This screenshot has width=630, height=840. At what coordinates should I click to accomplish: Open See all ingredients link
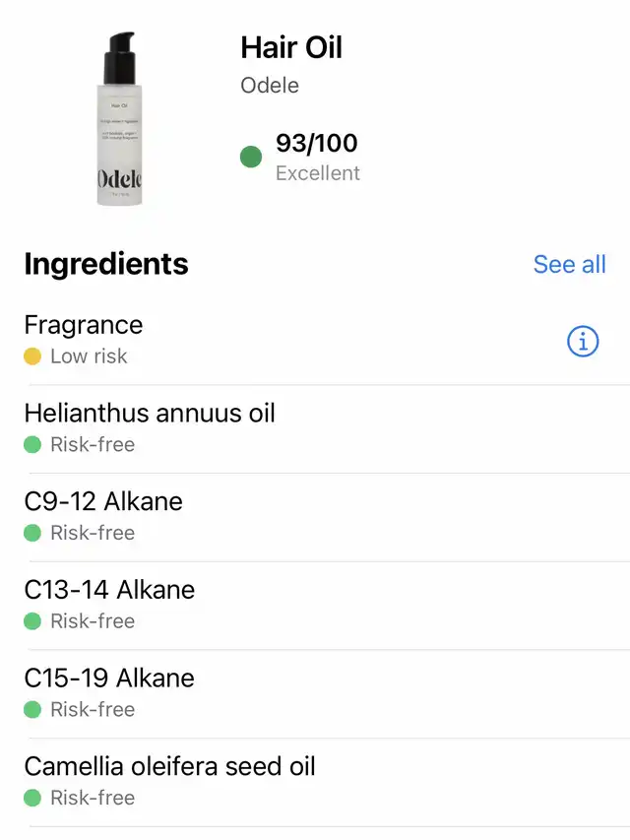(x=569, y=264)
